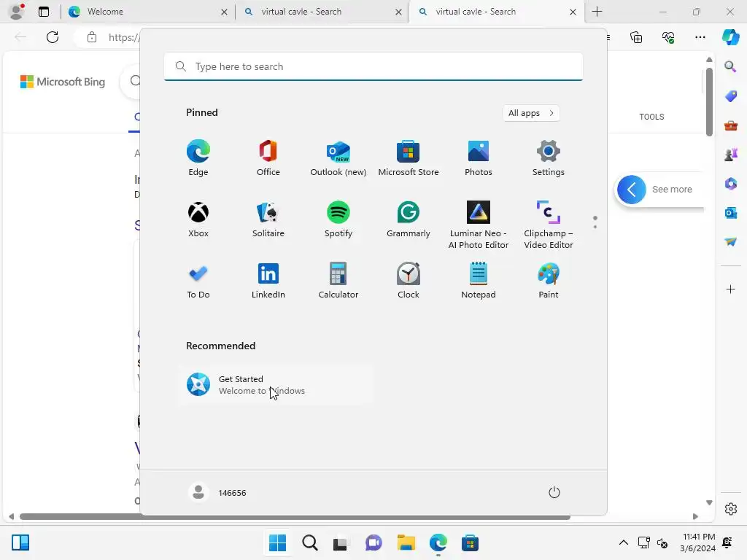The image size is (747, 560).
Task: Open the Paint app
Action: 549,281
